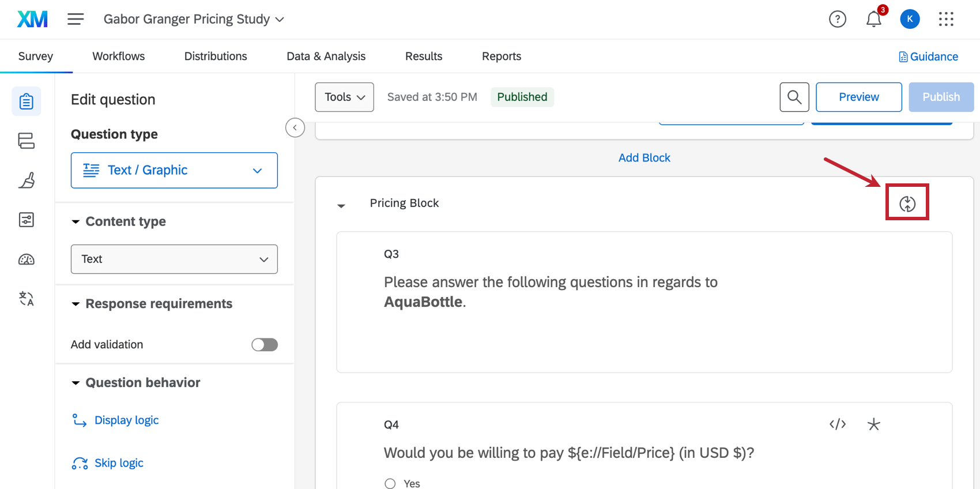The height and width of the screenshot is (489, 980).
Task: Open the app switcher grid icon
Action: [x=946, y=19]
